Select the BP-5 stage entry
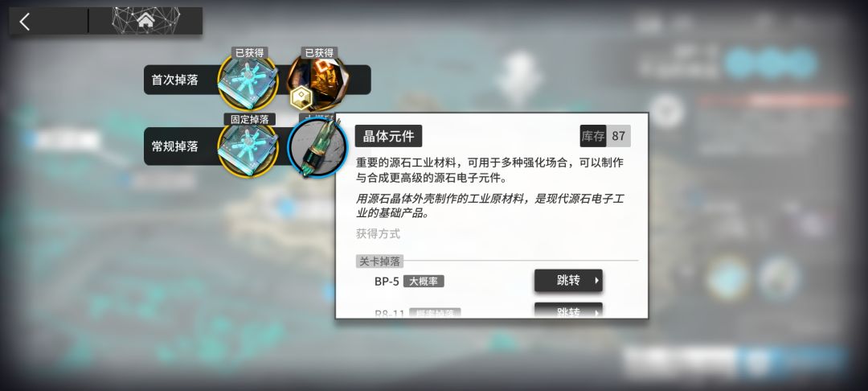The width and height of the screenshot is (868, 391). (x=387, y=282)
